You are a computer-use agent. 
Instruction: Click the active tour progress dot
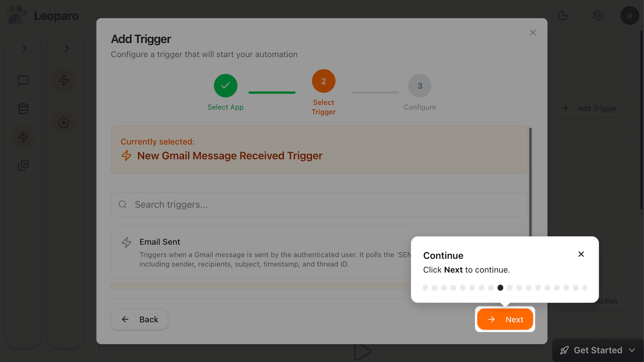(x=500, y=288)
